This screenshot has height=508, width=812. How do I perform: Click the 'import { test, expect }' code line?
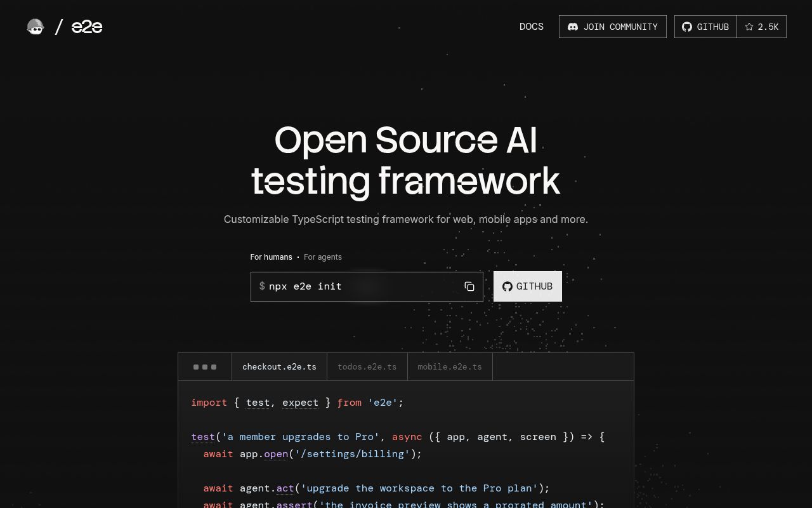(298, 403)
